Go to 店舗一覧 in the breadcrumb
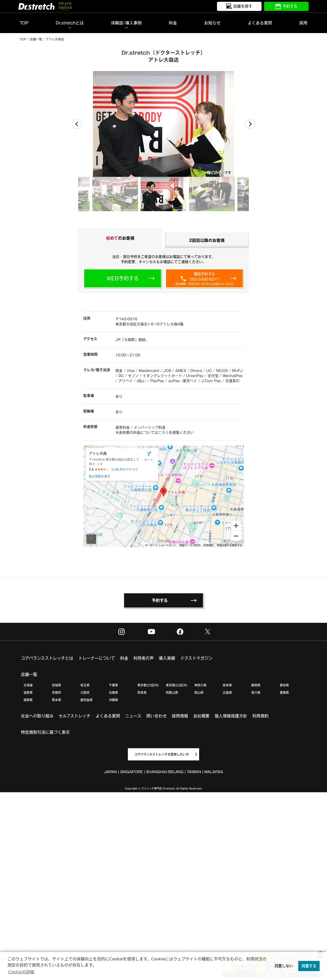The image size is (327, 980). coord(36,39)
